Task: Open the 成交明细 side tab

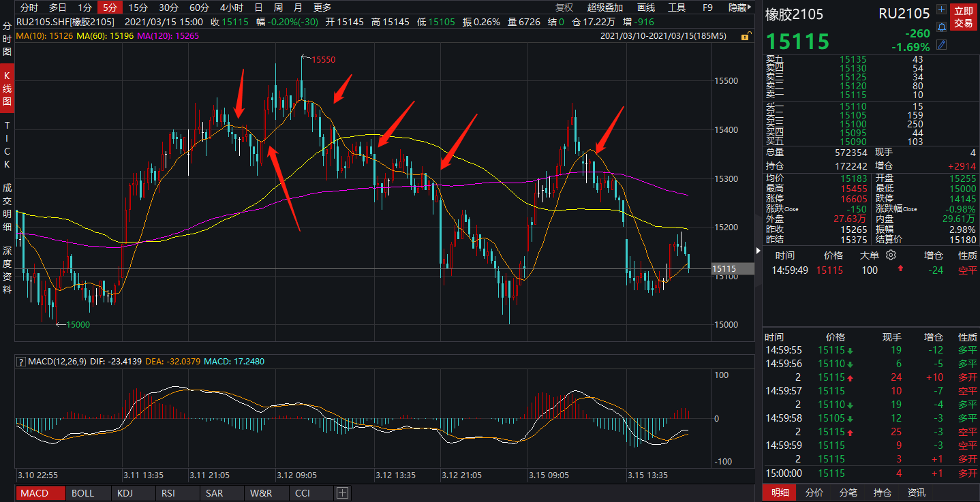Action: click(7, 207)
